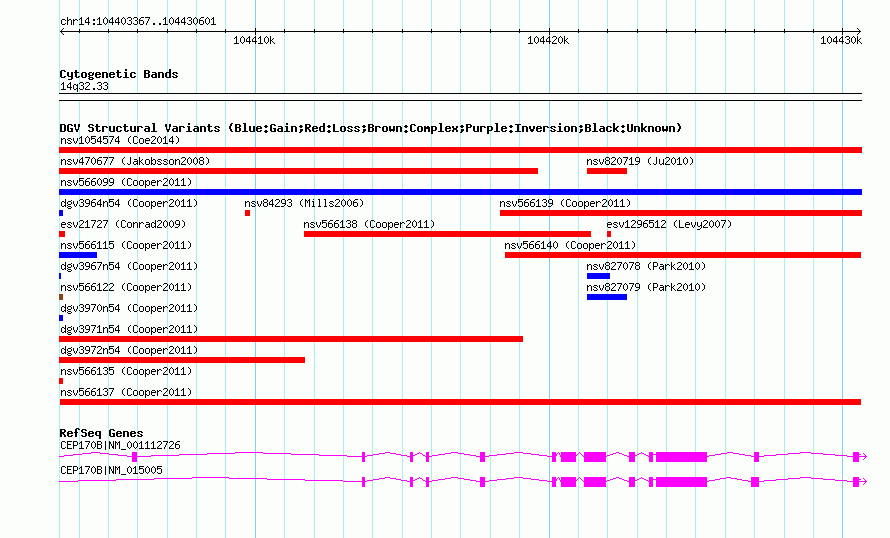This screenshot has height=538, width=890.
Task: Click the brown nsv566122 complex marker
Action: 61,297
